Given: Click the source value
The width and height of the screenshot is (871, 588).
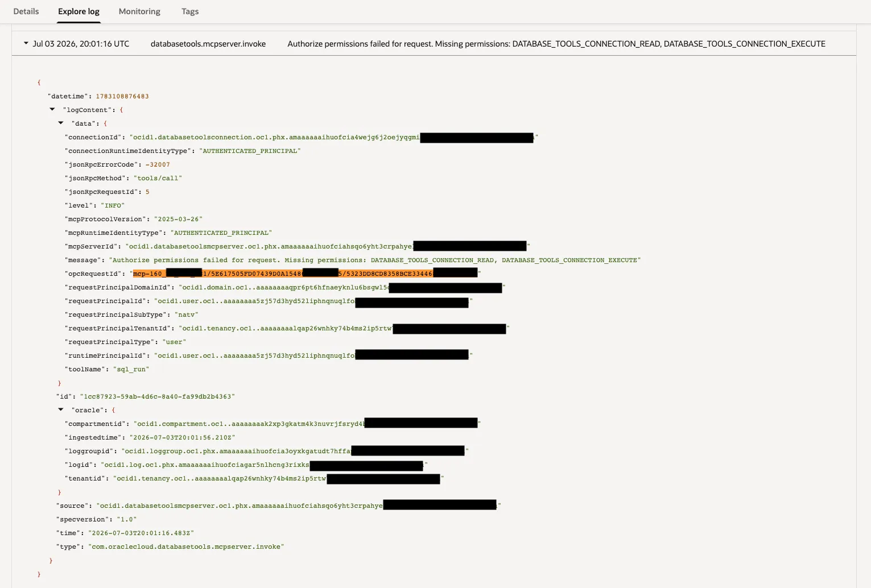Looking at the screenshot, I should (299, 506).
